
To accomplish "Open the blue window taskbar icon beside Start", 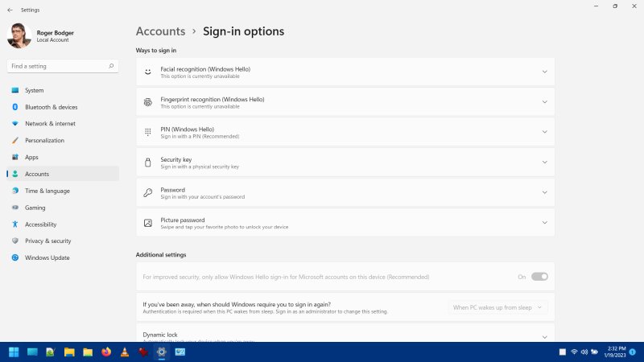I will (x=32, y=352).
